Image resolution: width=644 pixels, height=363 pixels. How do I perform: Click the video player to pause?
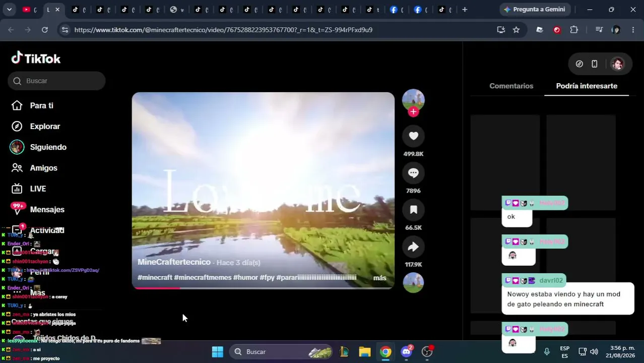coord(263,190)
